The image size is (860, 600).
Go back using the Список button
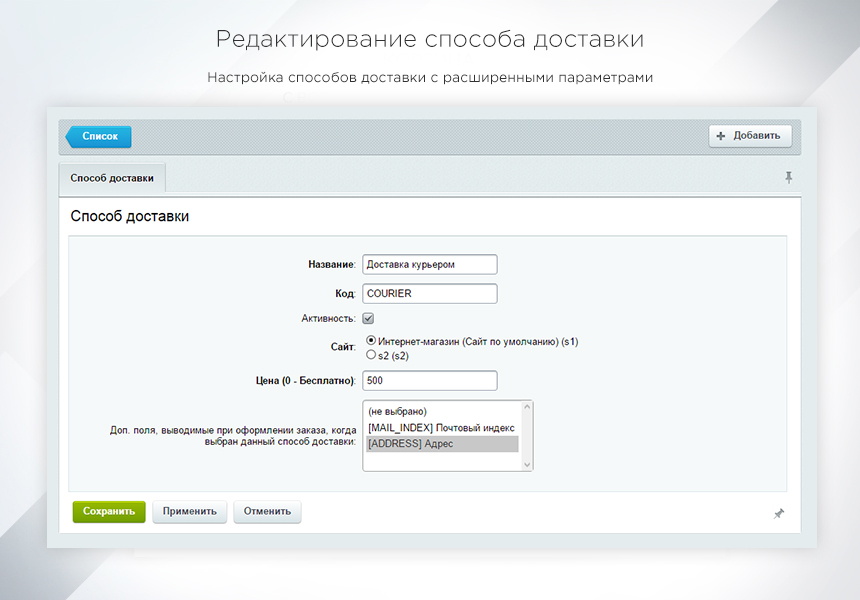[99, 136]
